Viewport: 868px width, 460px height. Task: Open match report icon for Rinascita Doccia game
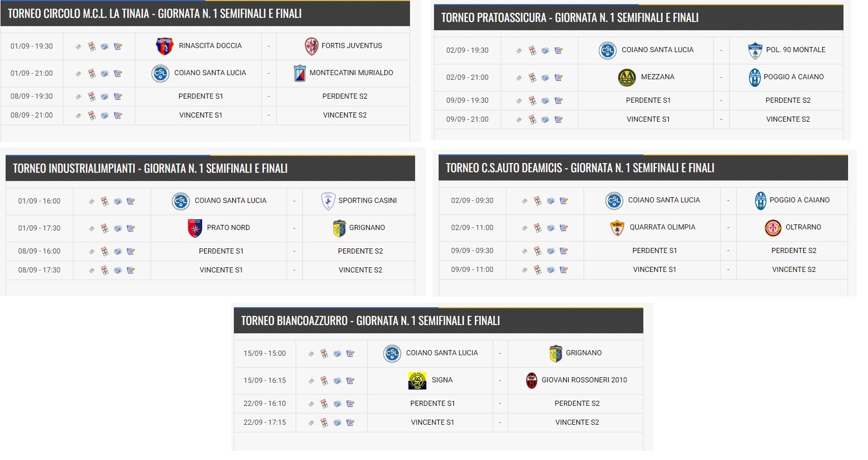[92, 47]
